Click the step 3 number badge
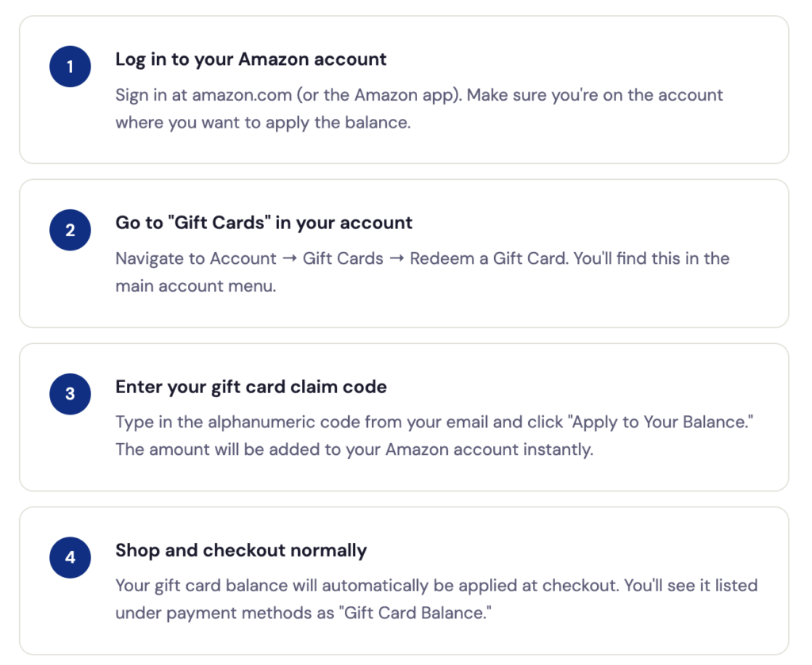Image resolution: width=812 pixels, height=665 pixels. (70, 394)
